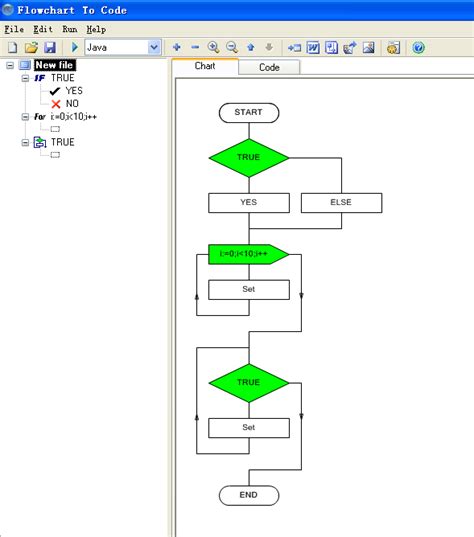Select the NO branch tree item
The width and height of the screenshot is (474, 537).
[x=72, y=103]
